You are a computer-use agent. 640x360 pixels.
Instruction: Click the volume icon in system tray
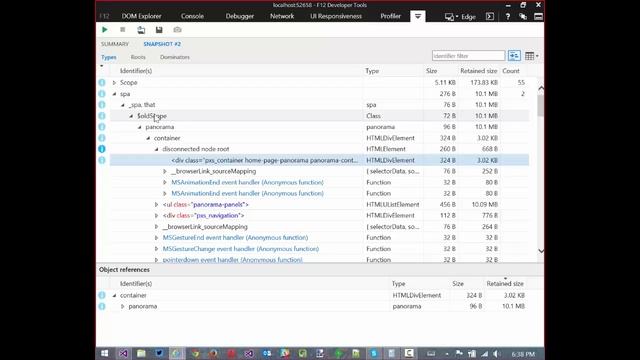496,354
